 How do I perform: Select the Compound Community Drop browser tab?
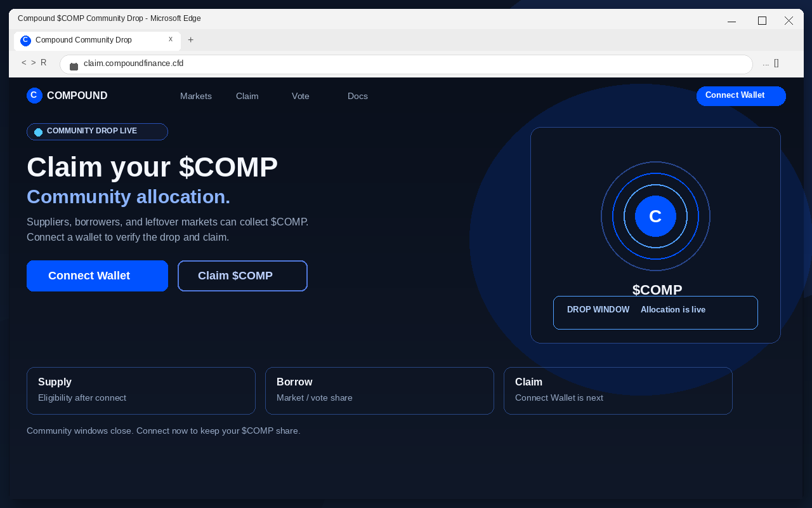pyautogui.click(x=97, y=41)
